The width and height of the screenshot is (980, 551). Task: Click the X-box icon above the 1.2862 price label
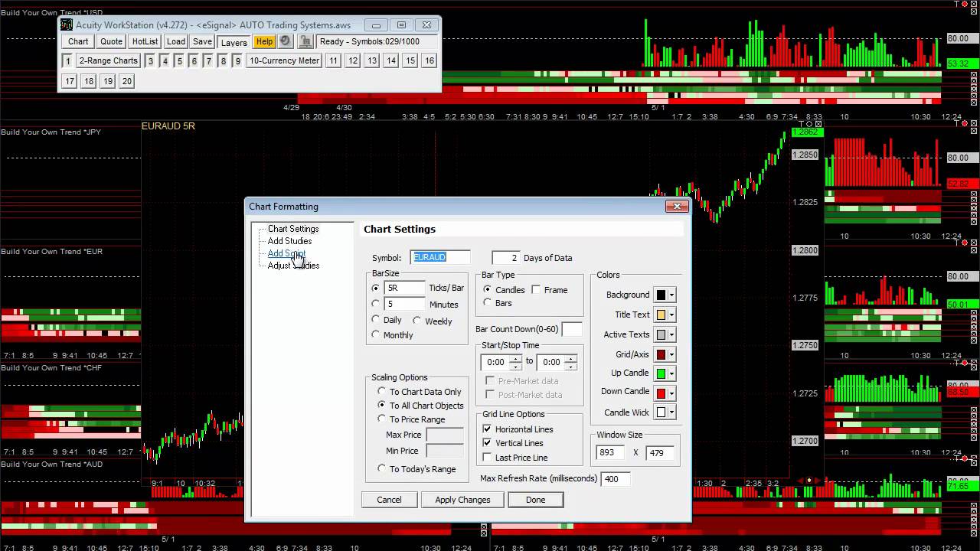tap(818, 124)
